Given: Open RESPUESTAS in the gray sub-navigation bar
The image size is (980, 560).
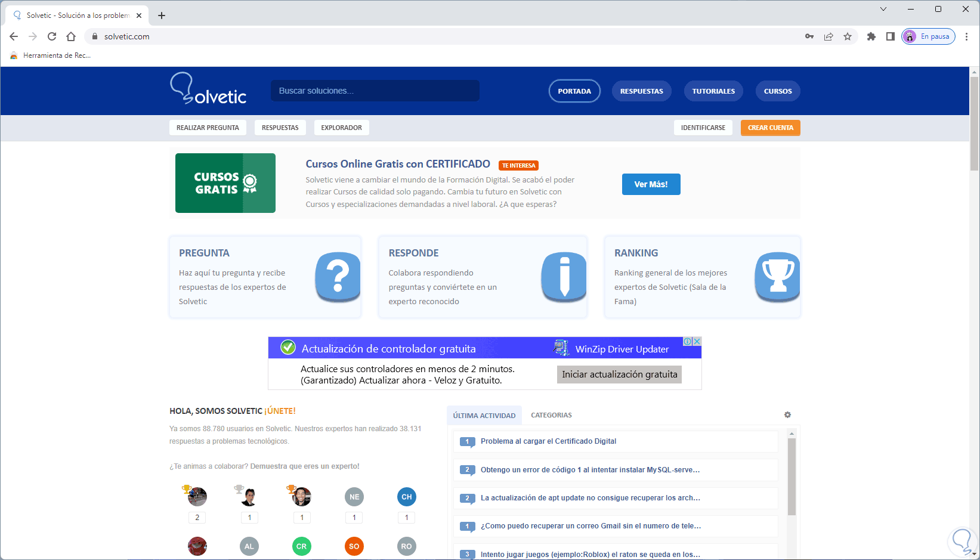Looking at the screenshot, I should coord(280,128).
